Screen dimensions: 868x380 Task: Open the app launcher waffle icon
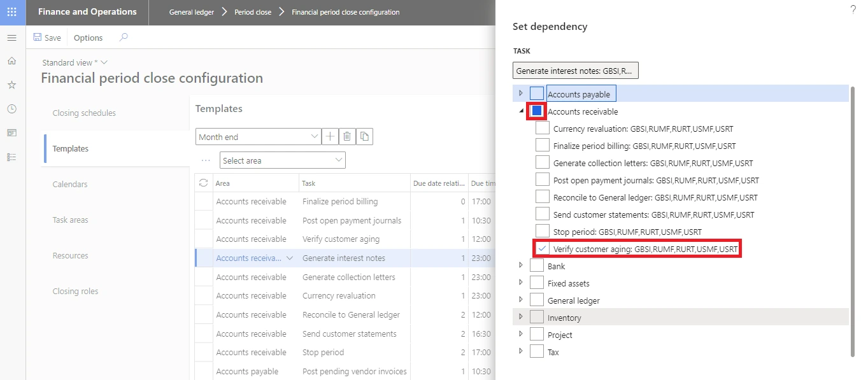(12, 12)
